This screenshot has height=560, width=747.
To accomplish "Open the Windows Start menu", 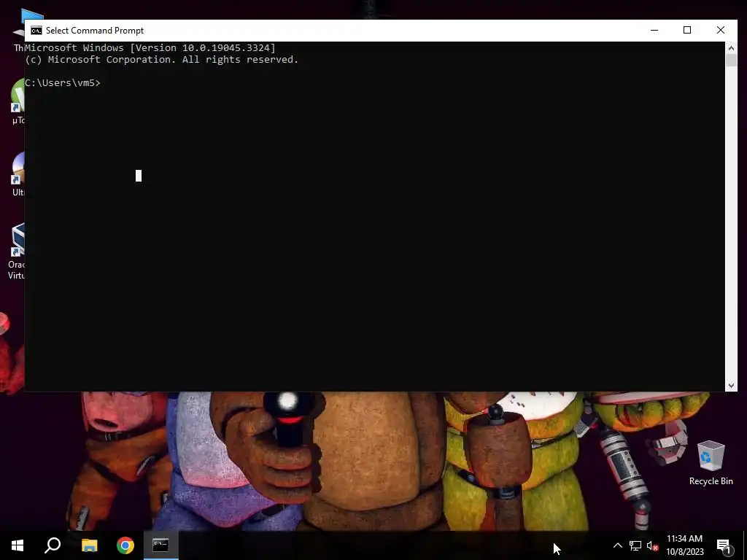I will click(x=18, y=545).
